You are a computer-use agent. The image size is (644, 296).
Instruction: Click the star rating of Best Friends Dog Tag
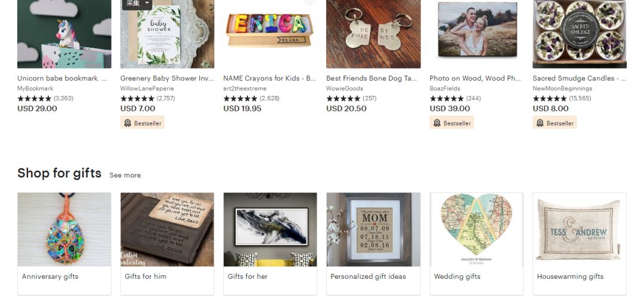[343, 98]
